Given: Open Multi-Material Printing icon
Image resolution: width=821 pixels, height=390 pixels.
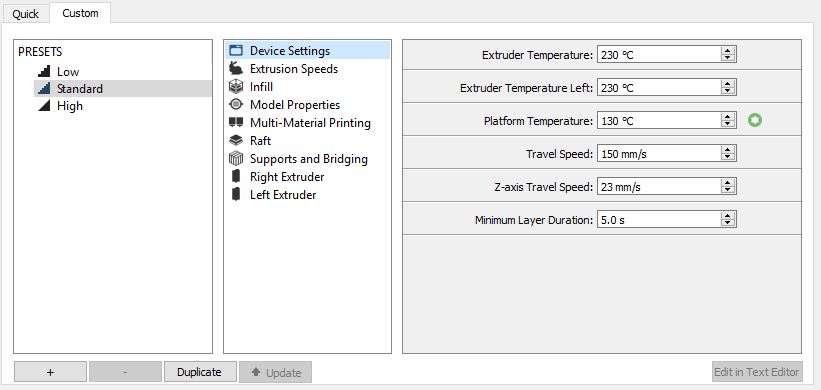Looking at the screenshot, I should 236,122.
